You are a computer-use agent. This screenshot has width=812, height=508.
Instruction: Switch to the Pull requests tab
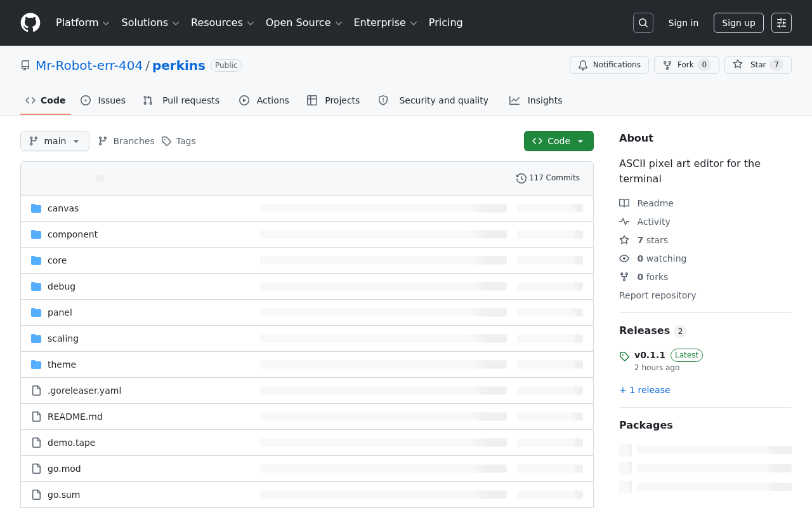181,100
